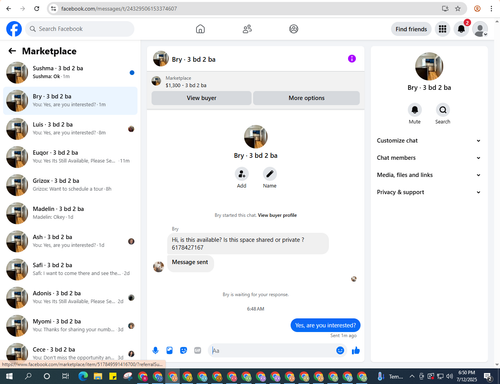
Task: Open Microsoft Edge from taskbar
Action: coord(83,377)
